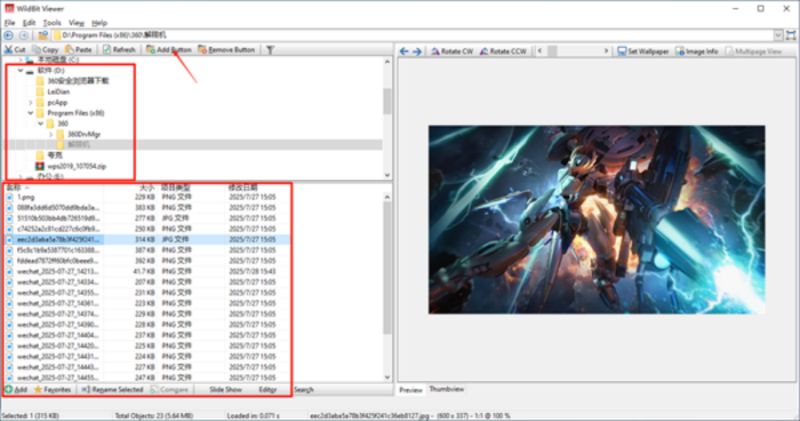Click the robot preview image
Image resolution: width=800 pixels, height=421 pixels.
click(x=596, y=219)
